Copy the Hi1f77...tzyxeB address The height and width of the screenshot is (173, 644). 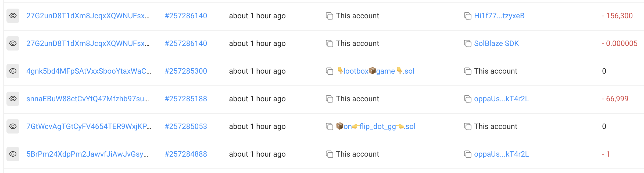click(467, 16)
